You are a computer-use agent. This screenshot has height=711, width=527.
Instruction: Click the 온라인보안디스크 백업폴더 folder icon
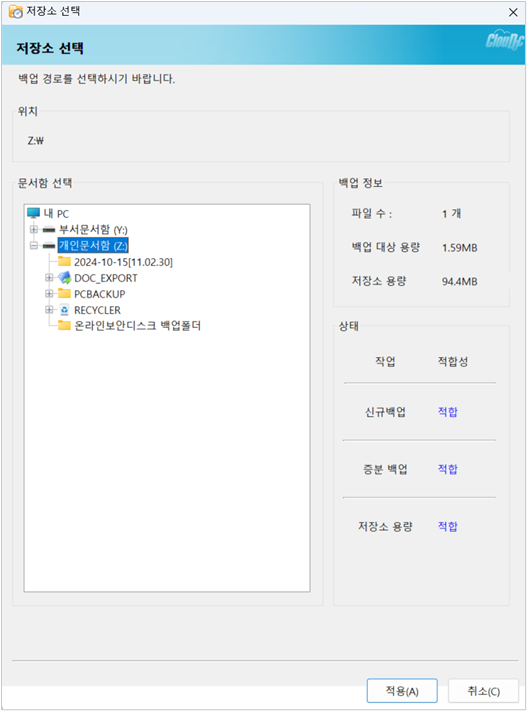pos(64,325)
